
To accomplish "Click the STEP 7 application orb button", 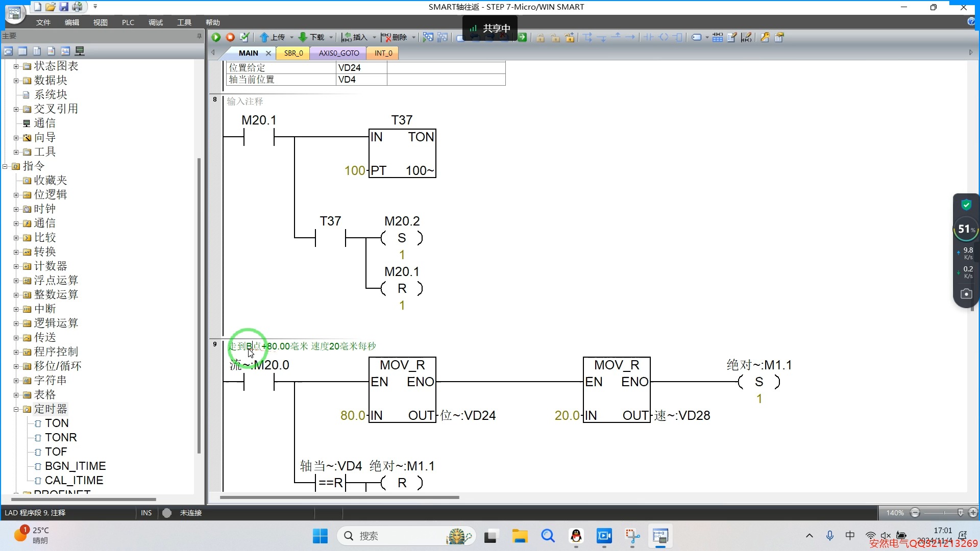I will 15,13.
